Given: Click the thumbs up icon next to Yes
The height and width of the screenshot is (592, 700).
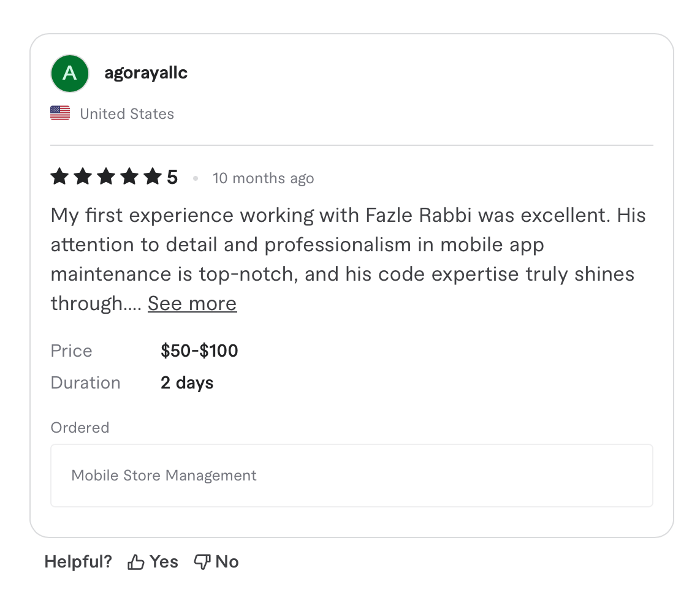Looking at the screenshot, I should (x=135, y=561).
